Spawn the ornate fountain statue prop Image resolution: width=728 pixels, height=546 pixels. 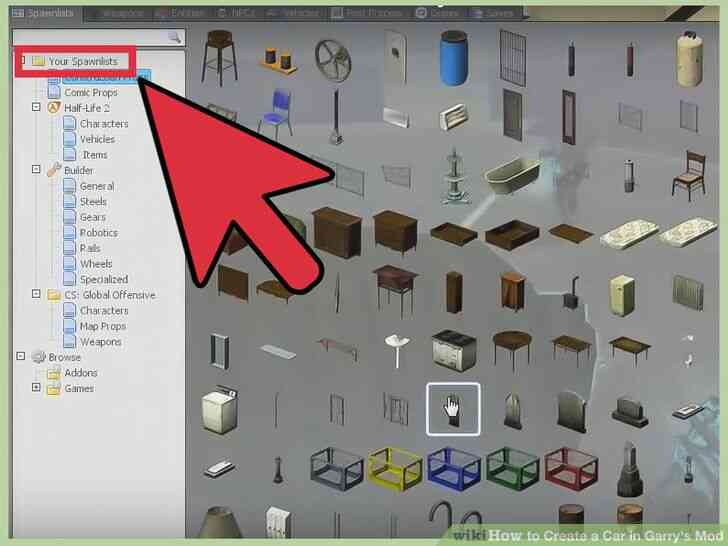click(454, 176)
